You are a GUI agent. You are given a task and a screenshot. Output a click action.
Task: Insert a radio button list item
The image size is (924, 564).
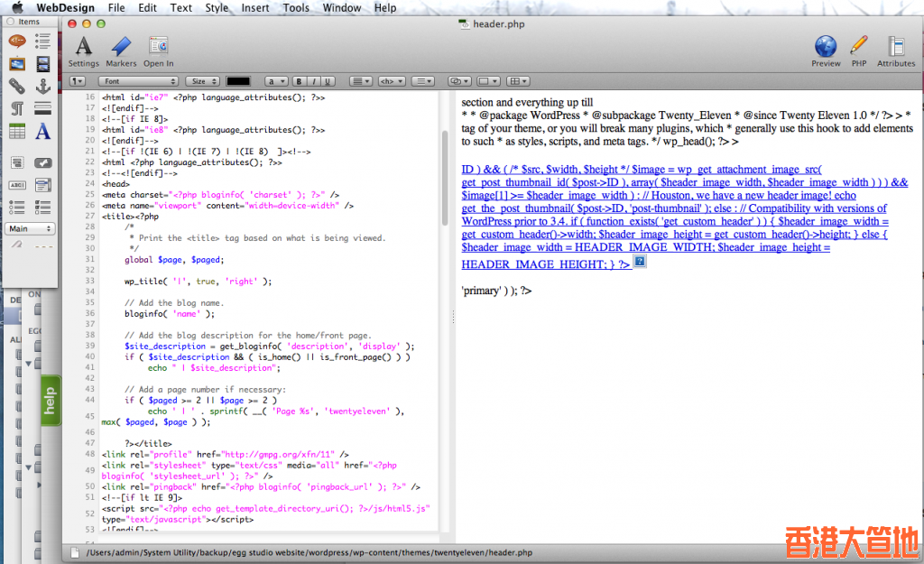[x=17, y=208]
